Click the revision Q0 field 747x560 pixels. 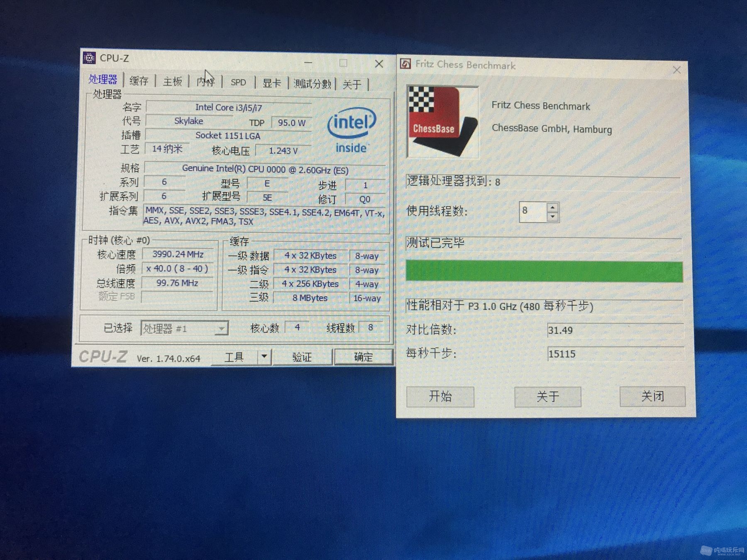pyautogui.click(x=365, y=199)
